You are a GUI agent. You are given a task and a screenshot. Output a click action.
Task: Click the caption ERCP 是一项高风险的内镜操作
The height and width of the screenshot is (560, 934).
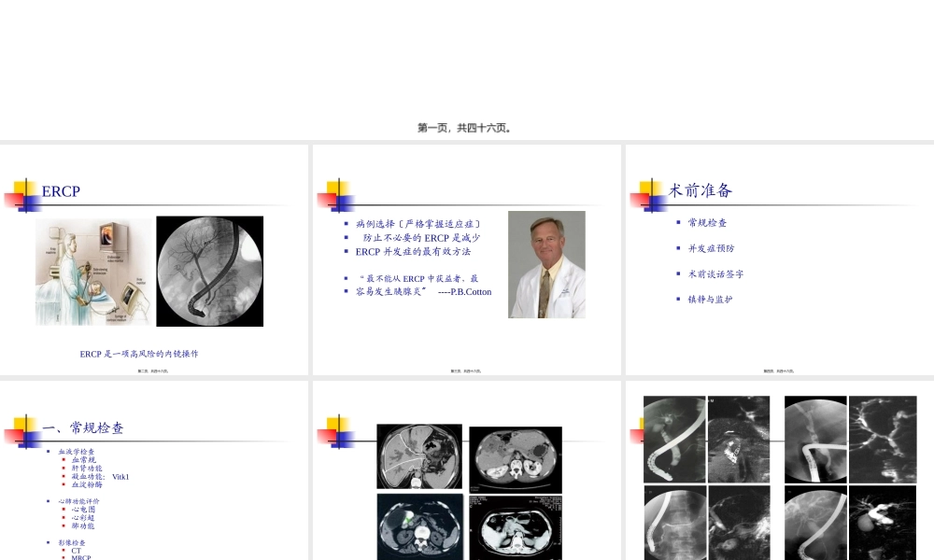coord(138,354)
